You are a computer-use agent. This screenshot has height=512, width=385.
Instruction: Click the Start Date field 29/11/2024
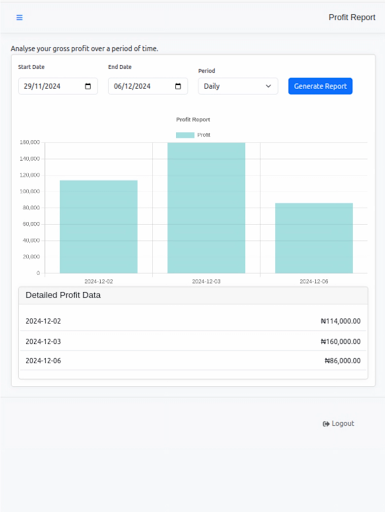tap(58, 86)
